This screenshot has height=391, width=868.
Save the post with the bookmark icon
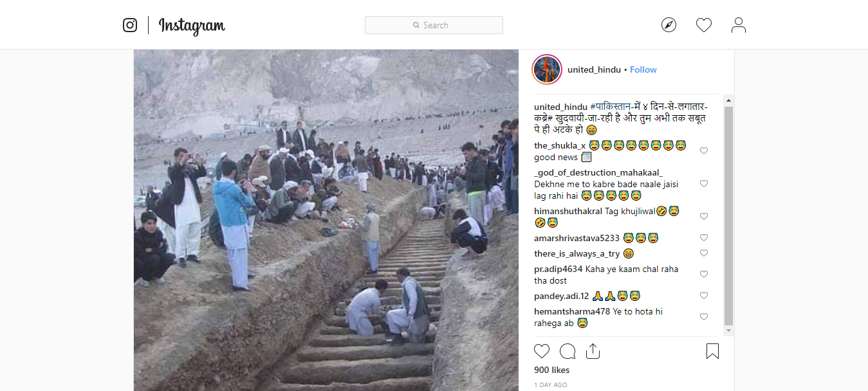point(712,351)
